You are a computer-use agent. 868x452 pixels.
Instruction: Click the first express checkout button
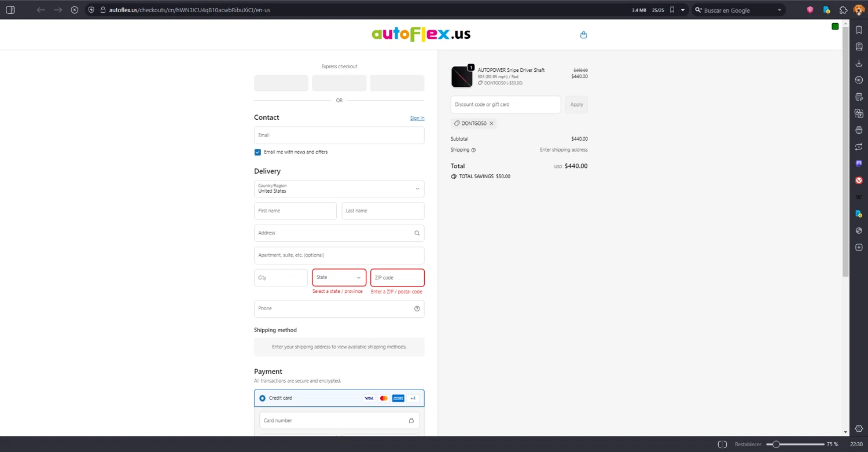[281, 83]
